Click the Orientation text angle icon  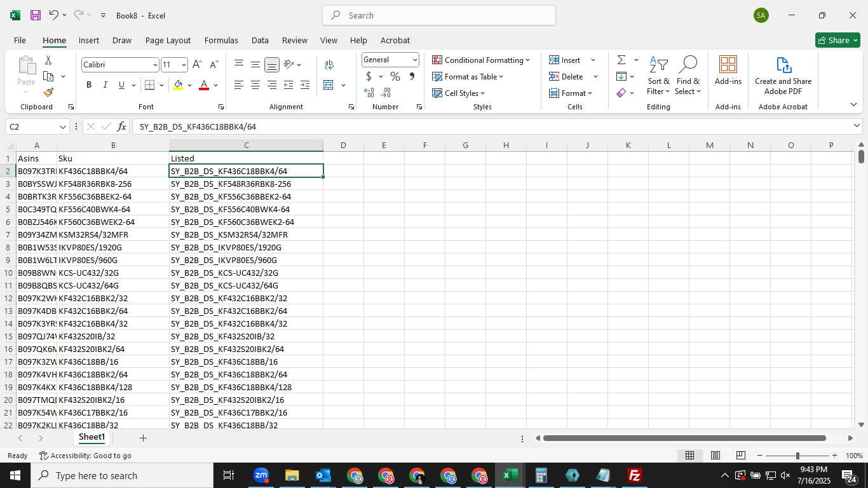point(288,64)
